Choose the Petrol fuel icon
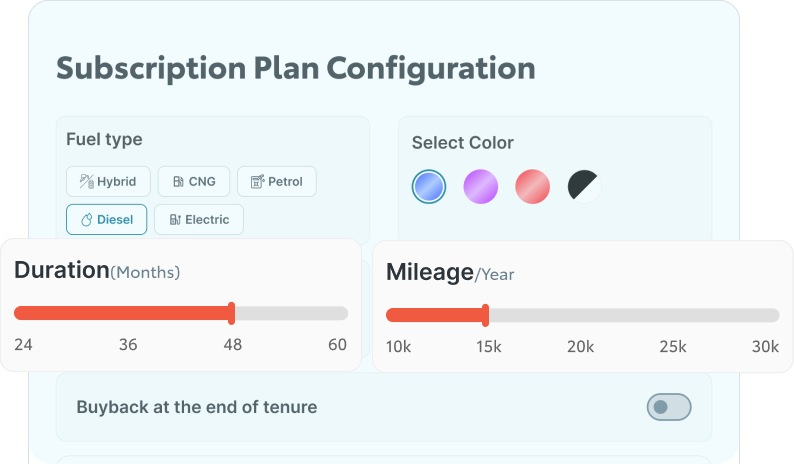 [257, 182]
